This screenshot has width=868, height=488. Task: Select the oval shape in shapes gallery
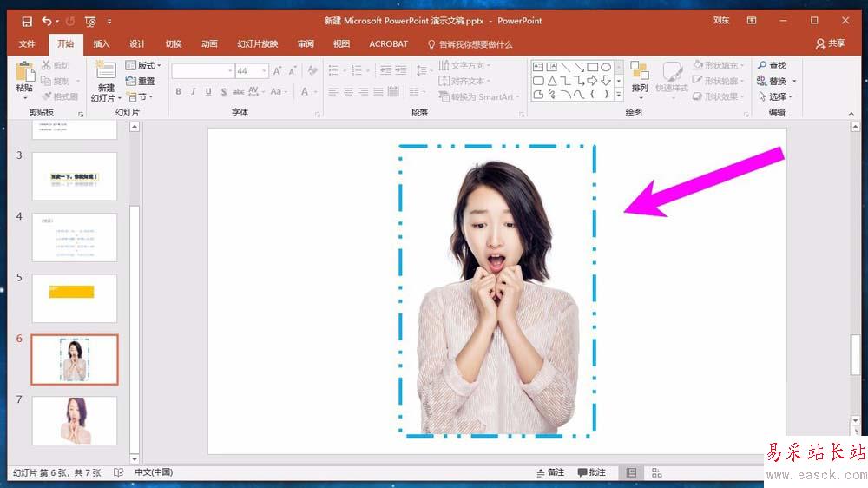[x=605, y=67]
